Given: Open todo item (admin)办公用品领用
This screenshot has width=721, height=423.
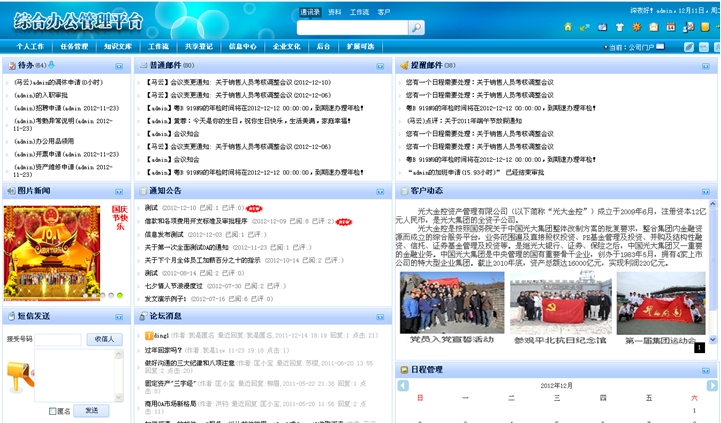Looking at the screenshot, I should click(44, 141).
